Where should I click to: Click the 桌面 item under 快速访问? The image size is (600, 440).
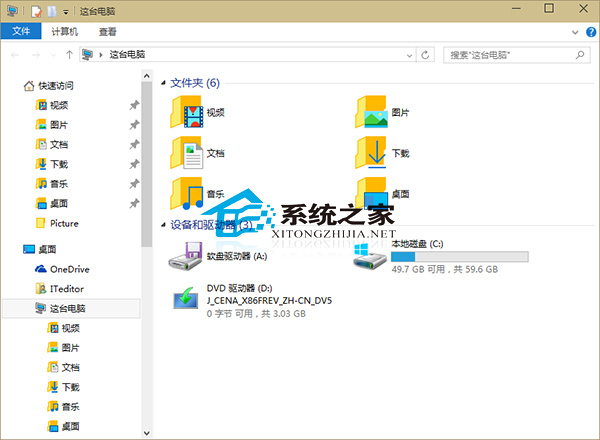(x=52, y=204)
